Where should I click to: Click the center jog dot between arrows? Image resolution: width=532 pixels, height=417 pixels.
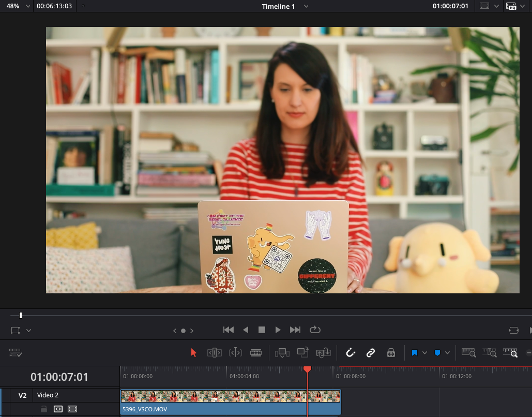point(183,331)
